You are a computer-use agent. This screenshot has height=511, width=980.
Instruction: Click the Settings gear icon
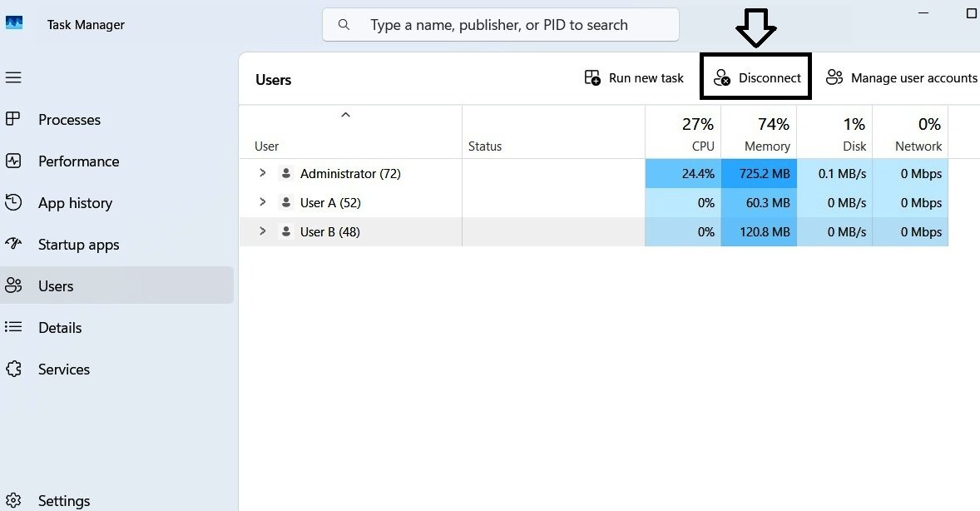click(x=13, y=500)
